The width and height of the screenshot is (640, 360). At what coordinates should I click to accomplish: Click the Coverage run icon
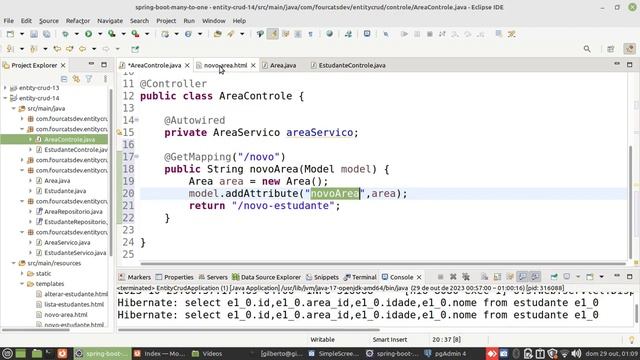111,34
